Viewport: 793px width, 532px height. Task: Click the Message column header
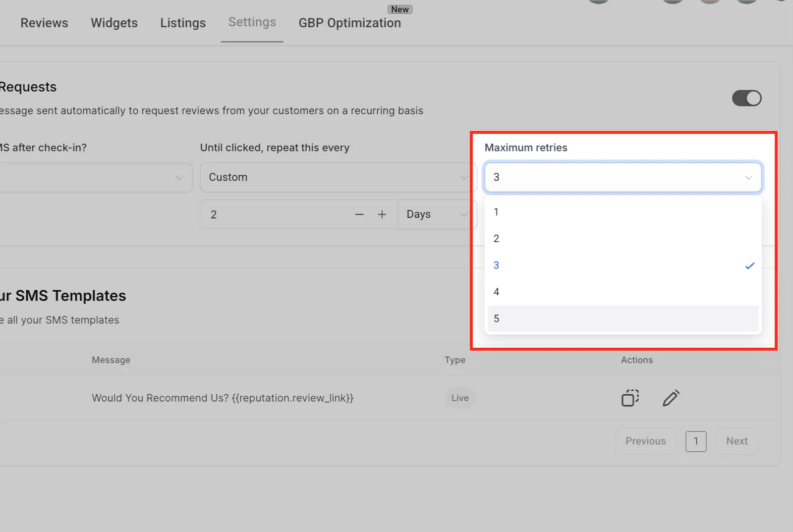[111, 360]
